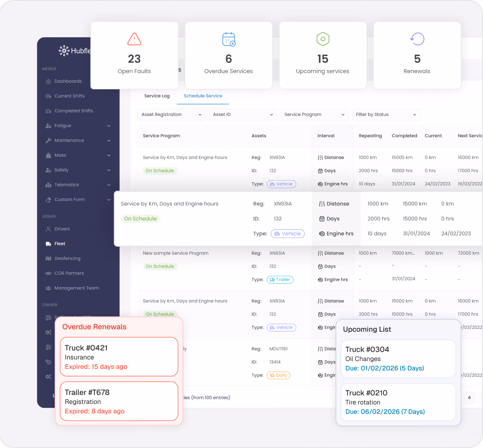Switch to the Service Log tab
Screen dimensions: 483x448
(x=157, y=96)
